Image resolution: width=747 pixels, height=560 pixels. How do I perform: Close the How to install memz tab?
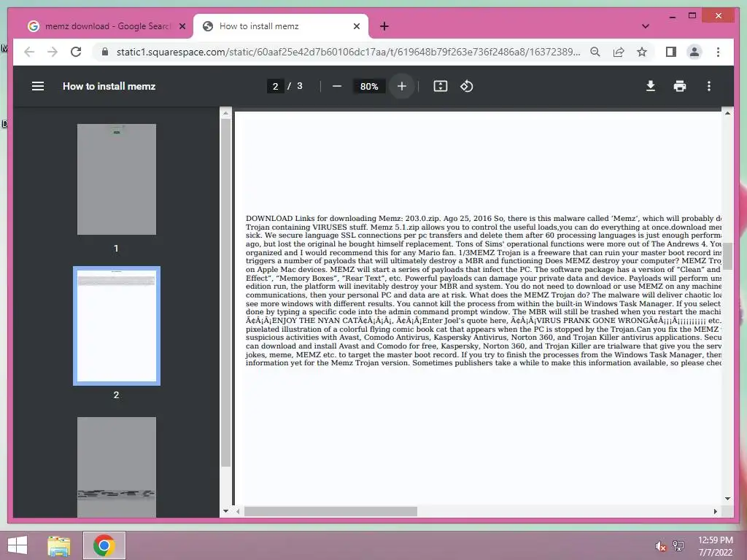coord(356,26)
